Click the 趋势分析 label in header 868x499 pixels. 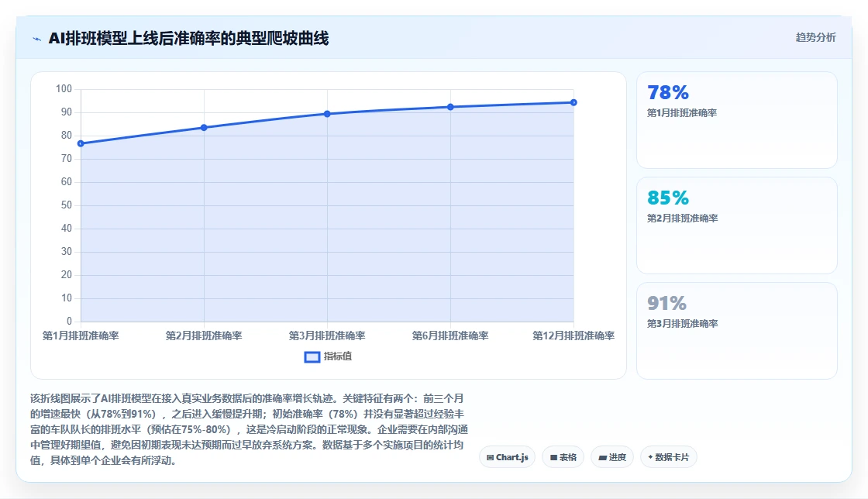tap(815, 38)
